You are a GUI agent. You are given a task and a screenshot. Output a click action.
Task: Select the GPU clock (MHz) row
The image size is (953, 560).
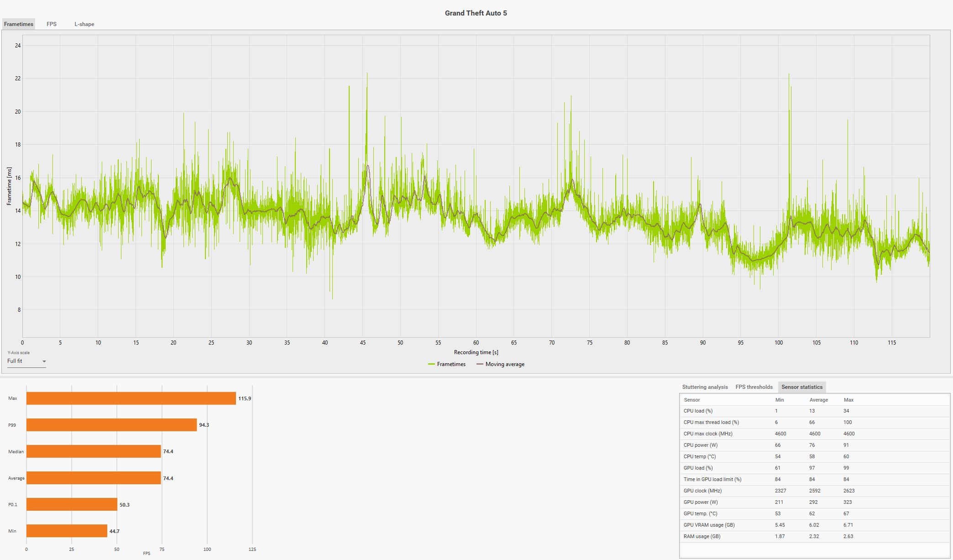[815, 491]
